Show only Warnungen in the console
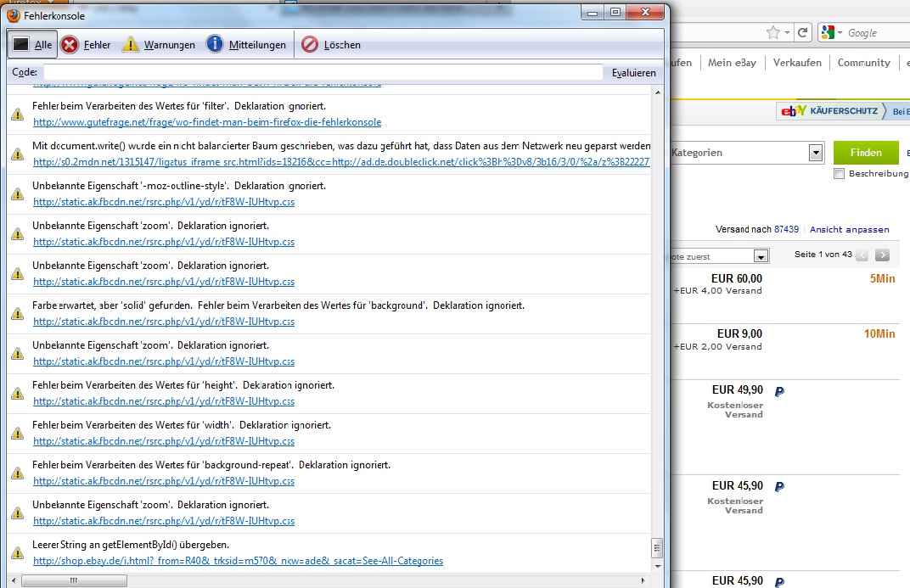The image size is (910, 588). [159, 45]
